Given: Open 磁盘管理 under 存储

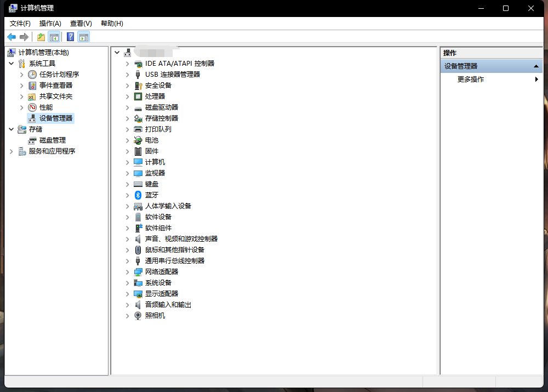Looking at the screenshot, I should [52, 140].
